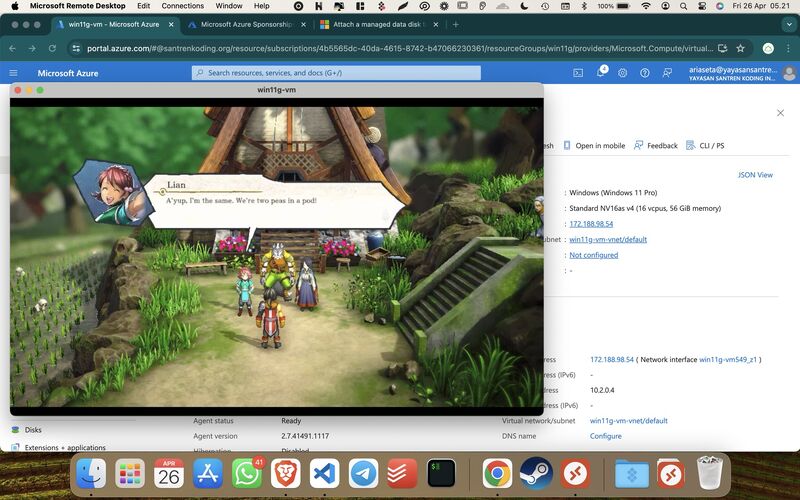Click the Microsoft Azure home logo text

coord(67,73)
